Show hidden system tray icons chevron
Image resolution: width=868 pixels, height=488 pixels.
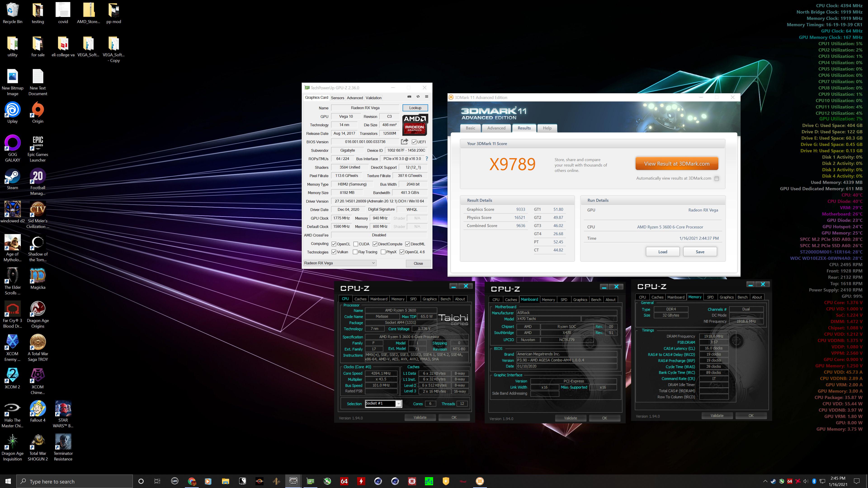765,481
